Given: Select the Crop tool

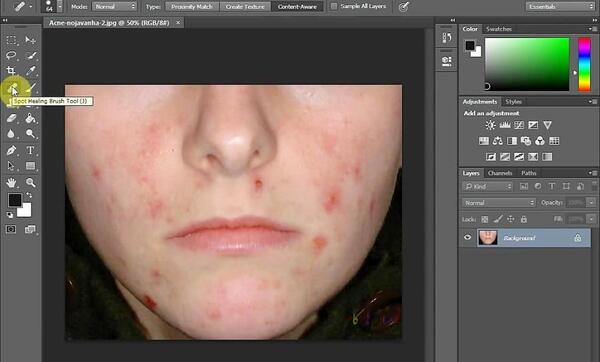Looking at the screenshot, I should click(11, 71).
